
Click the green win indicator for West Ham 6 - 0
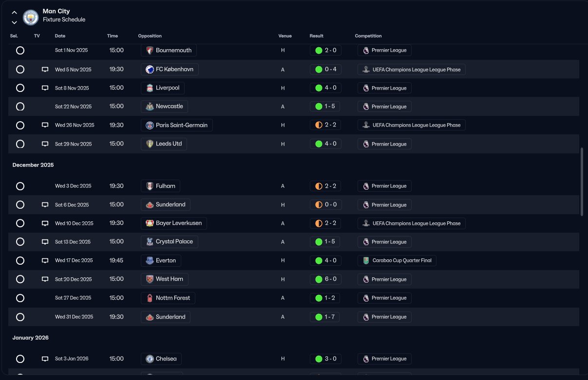click(319, 279)
